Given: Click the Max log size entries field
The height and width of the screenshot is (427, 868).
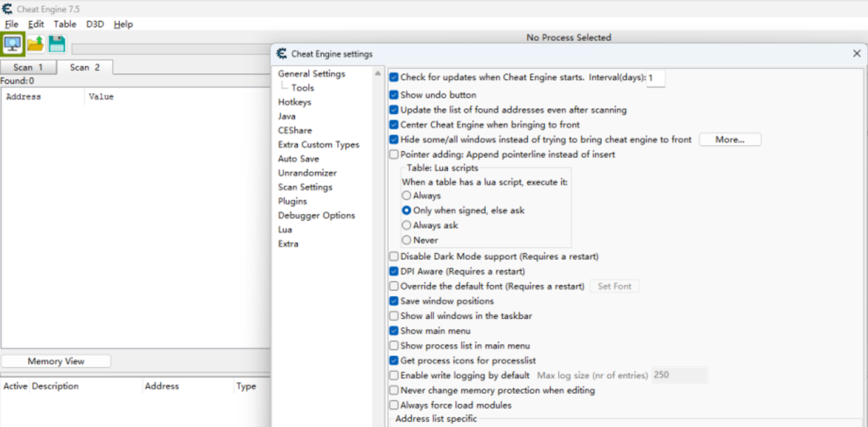Looking at the screenshot, I should click(679, 375).
